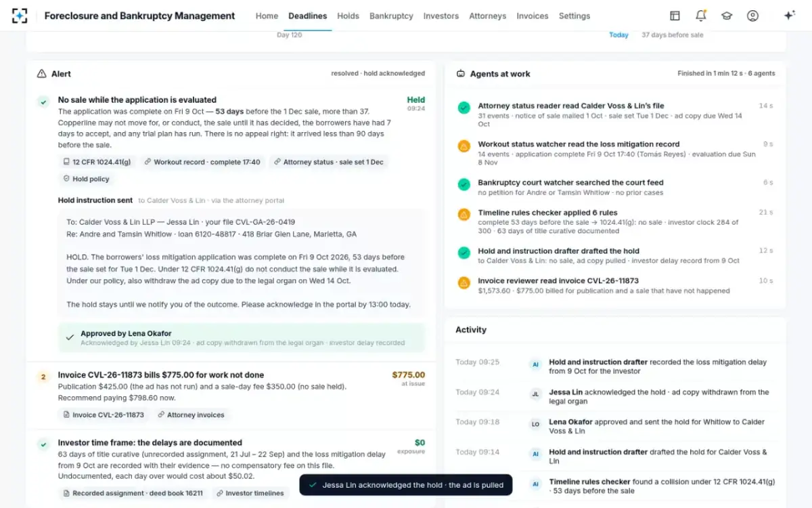Open the 12 CFR 1024.41(g) reference chip
Screen dimensions: 812x508
pyautogui.click(x=97, y=162)
